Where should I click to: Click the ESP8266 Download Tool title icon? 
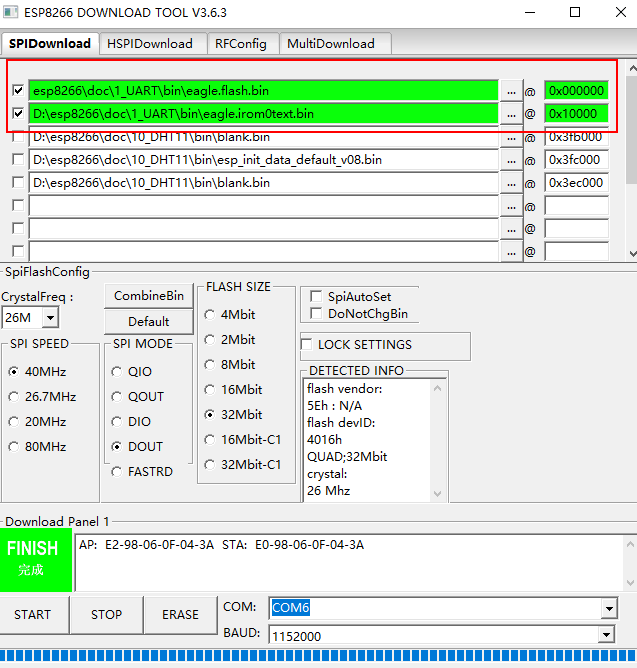(11, 12)
